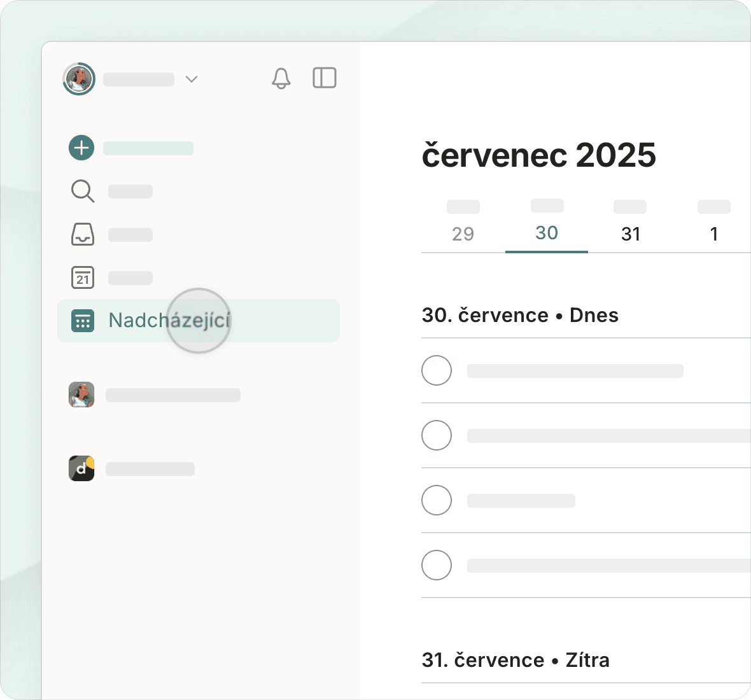Open Today view calendar icon showing 21

[x=82, y=277]
